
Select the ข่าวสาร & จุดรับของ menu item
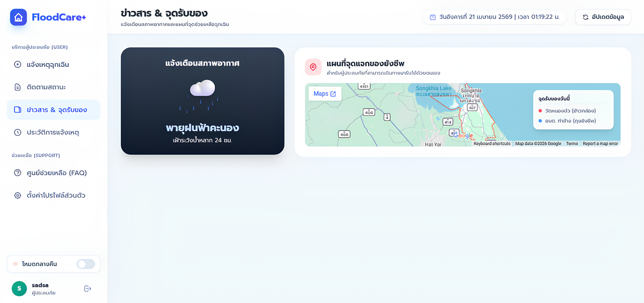pos(53,110)
